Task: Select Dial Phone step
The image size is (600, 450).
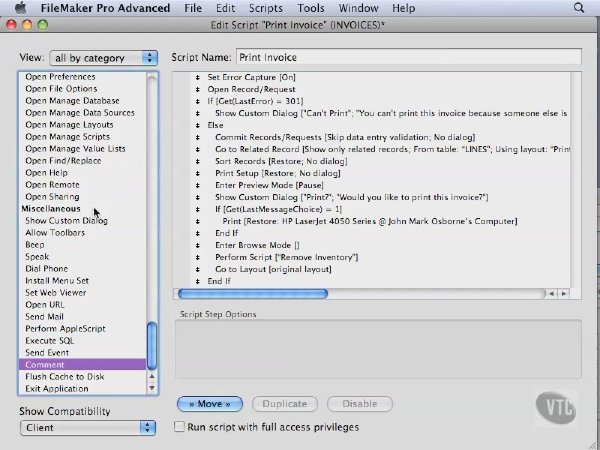Action: tap(82, 268)
